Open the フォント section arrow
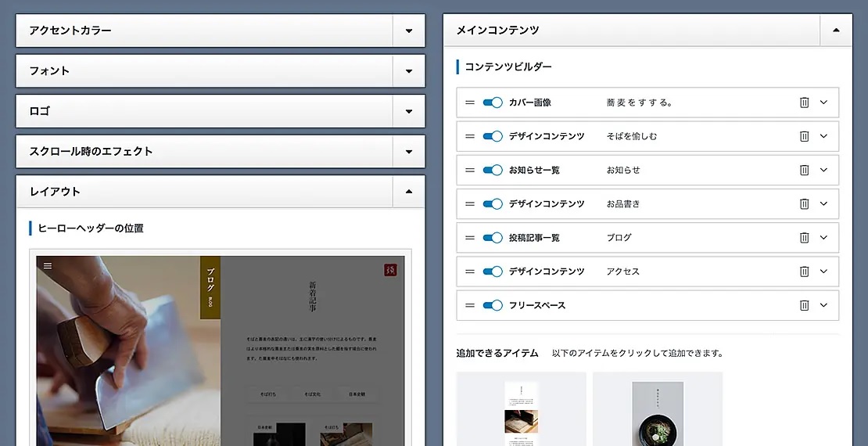Viewport: 868px width, 446px height. tap(408, 71)
